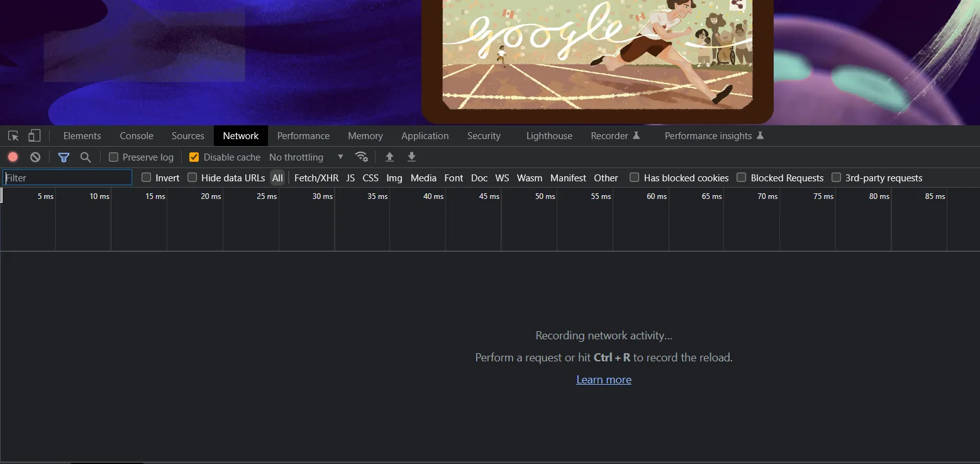This screenshot has width=980, height=464.
Task: Open the Console tab
Action: tap(136, 136)
